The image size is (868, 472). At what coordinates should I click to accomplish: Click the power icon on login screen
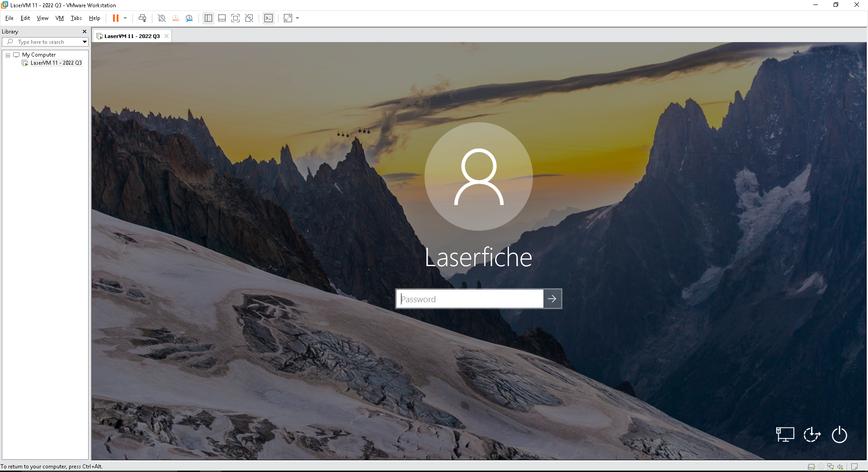pyautogui.click(x=839, y=435)
